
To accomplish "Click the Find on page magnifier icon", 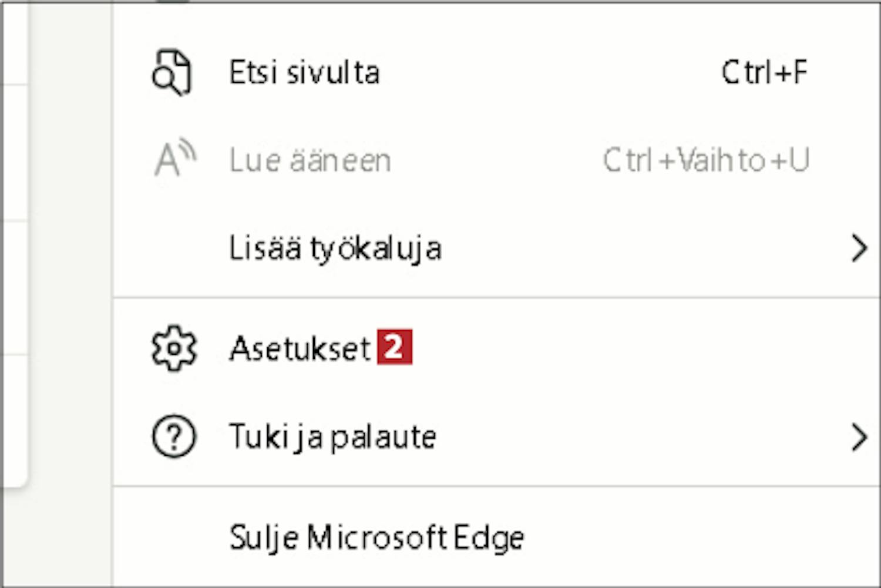I will [172, 73].
